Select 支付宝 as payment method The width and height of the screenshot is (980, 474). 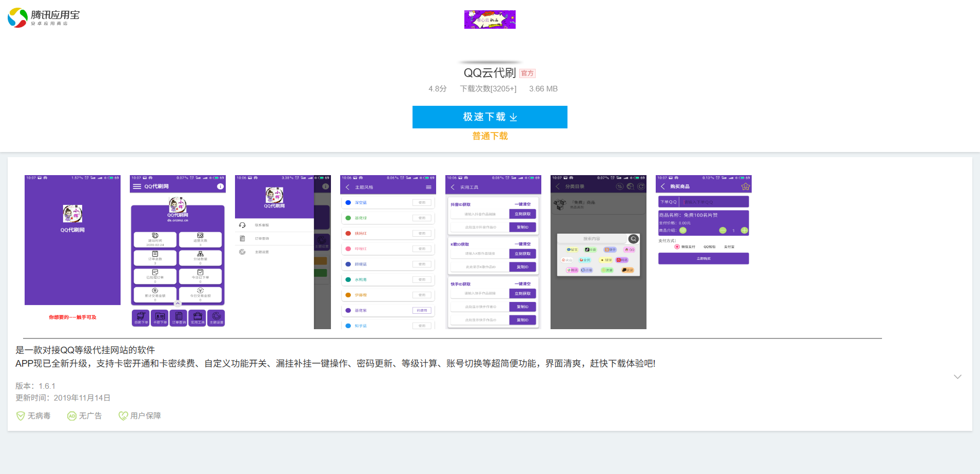[x=730, y=247]
